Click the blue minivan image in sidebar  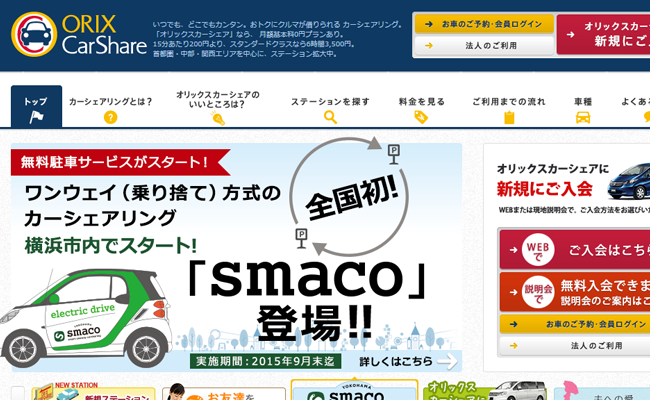629,181
